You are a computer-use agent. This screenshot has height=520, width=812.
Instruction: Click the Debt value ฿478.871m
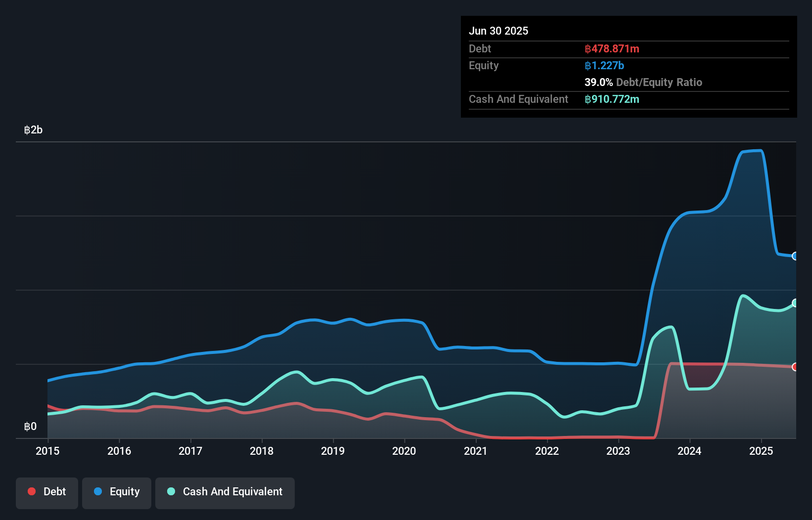tap(611, 49)
